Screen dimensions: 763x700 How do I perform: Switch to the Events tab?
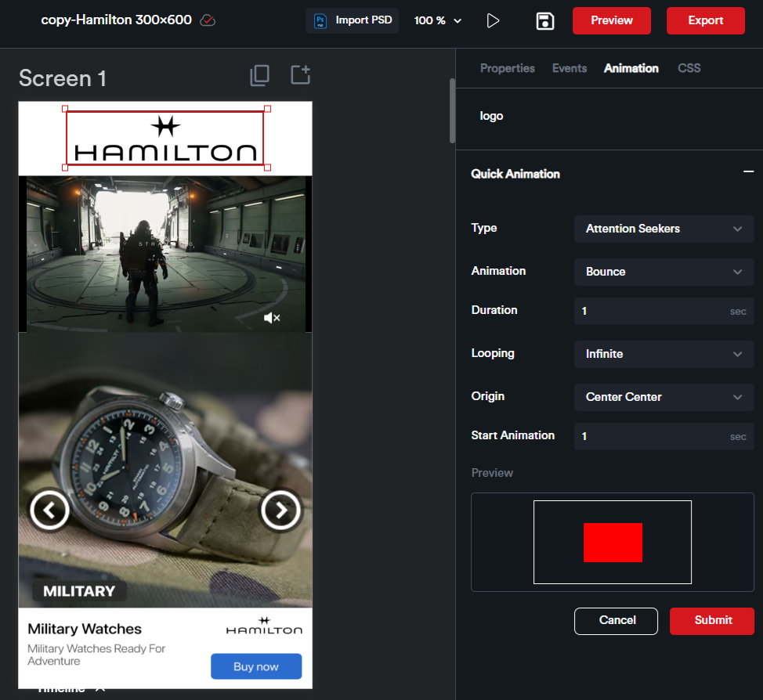(x=570, y=68)
